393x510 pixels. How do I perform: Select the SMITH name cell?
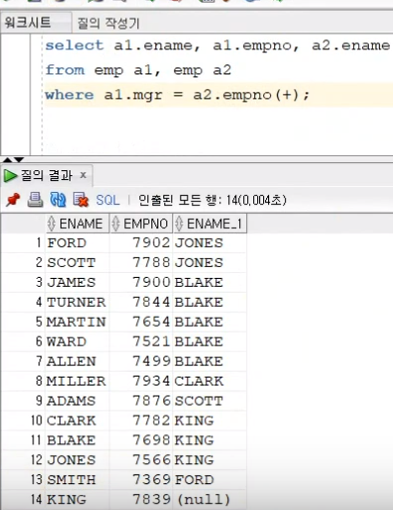pyautogui.click(x=77, y=480)
